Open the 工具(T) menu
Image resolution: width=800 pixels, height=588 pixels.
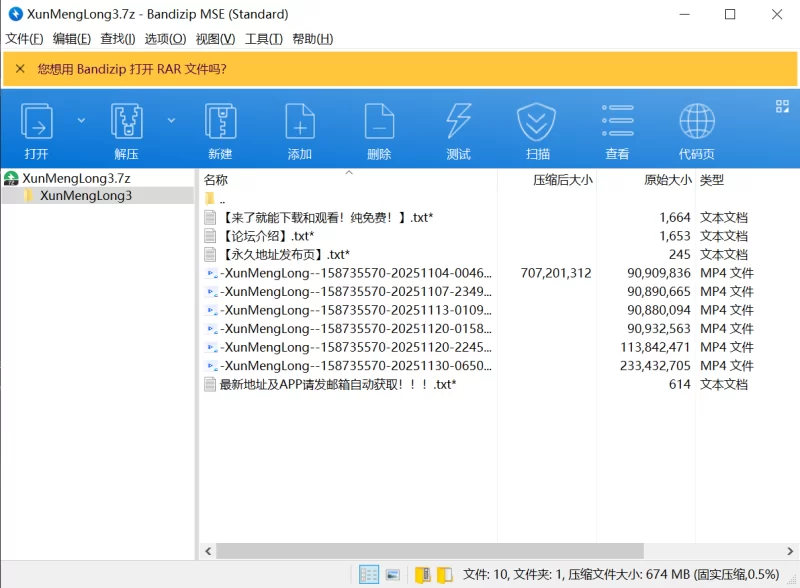(263, 39)
